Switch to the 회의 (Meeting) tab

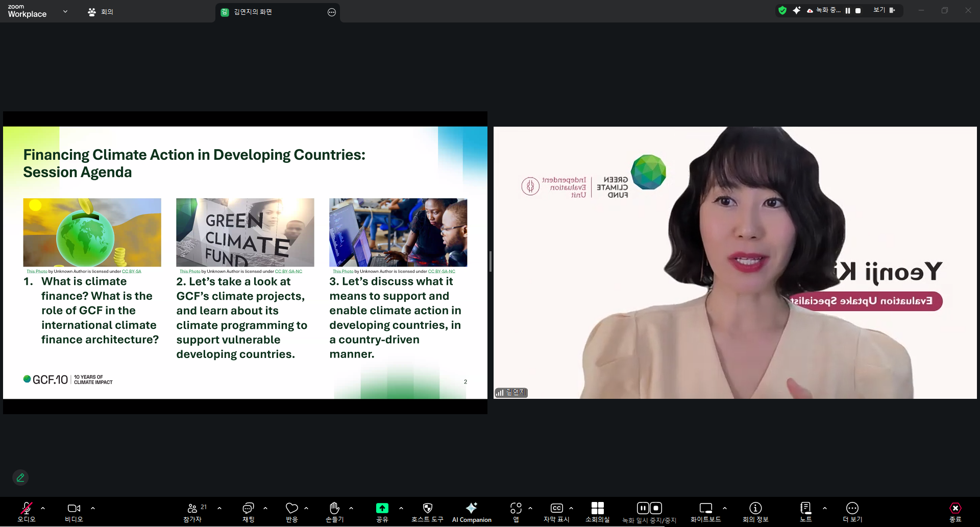tap(101, 12)
